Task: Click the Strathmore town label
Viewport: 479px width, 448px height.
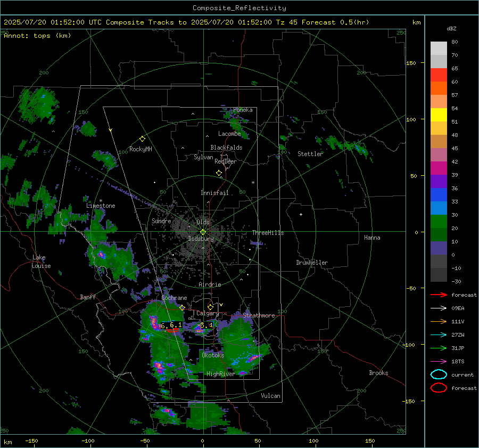Action: (x=259, y=315)
